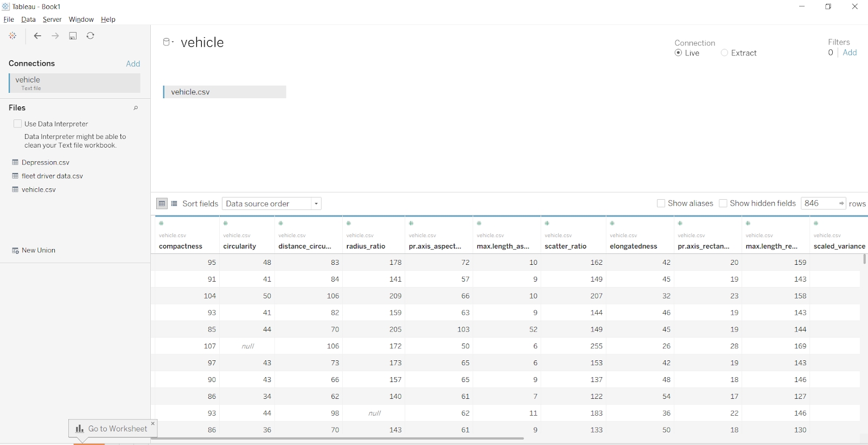
Task: Click the Tableau start page icon
Action: click(x=12, y=36)
